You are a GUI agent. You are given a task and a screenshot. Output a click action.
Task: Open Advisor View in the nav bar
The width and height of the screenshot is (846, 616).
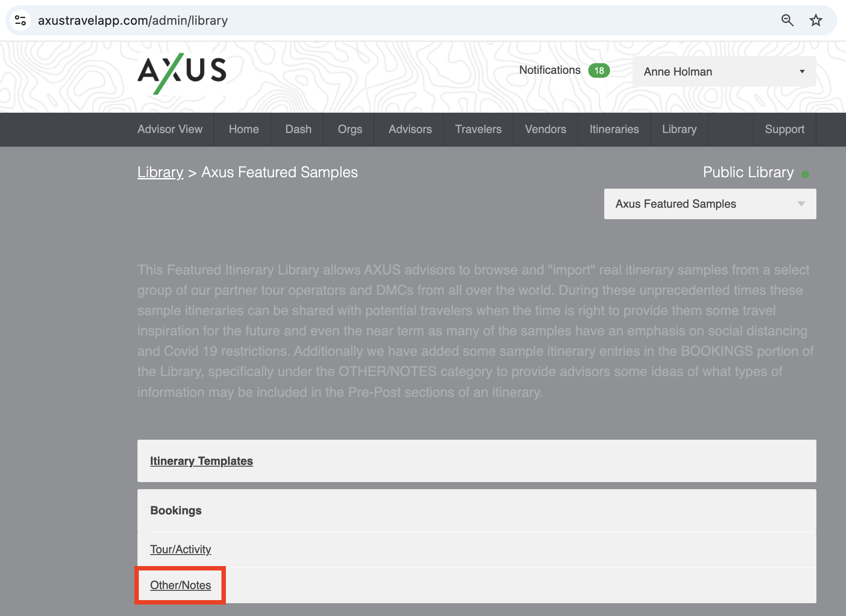170,129
